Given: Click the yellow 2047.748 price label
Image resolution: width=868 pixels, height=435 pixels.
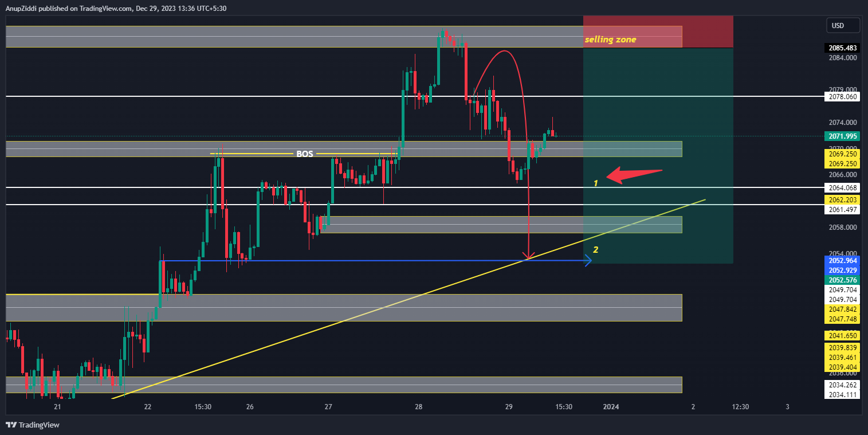Looking at the screenshot, I should 843,319.
